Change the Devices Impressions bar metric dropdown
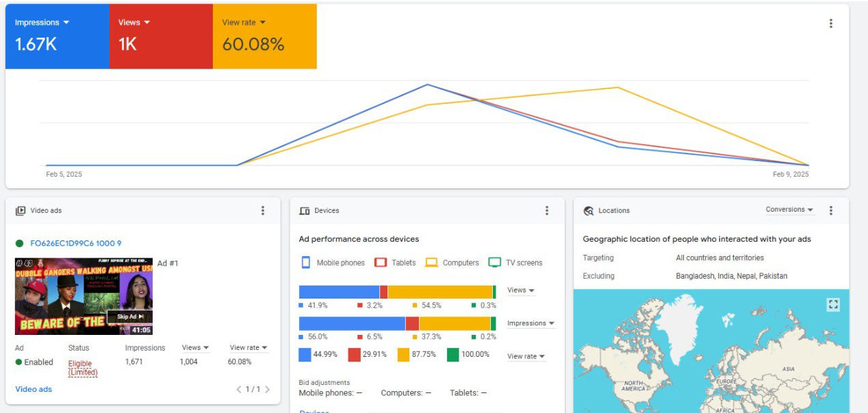The image size is (868, 413). [x=531, y=323]
